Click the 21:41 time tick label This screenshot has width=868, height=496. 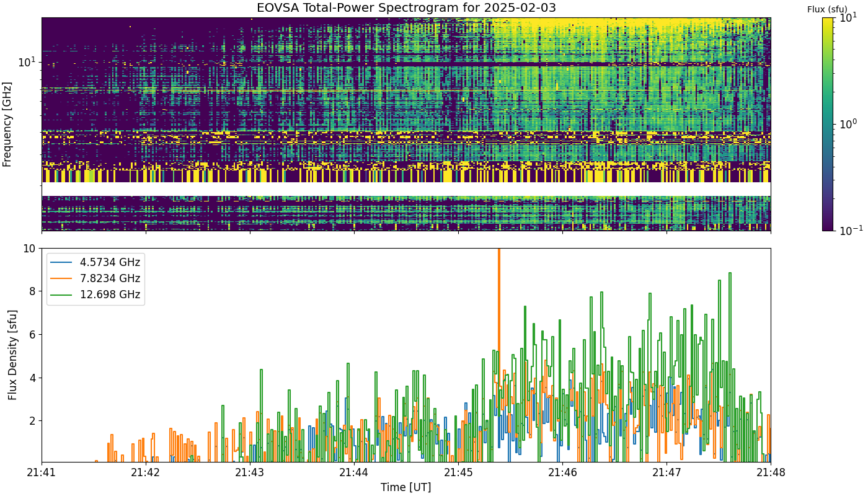point(42,472)
